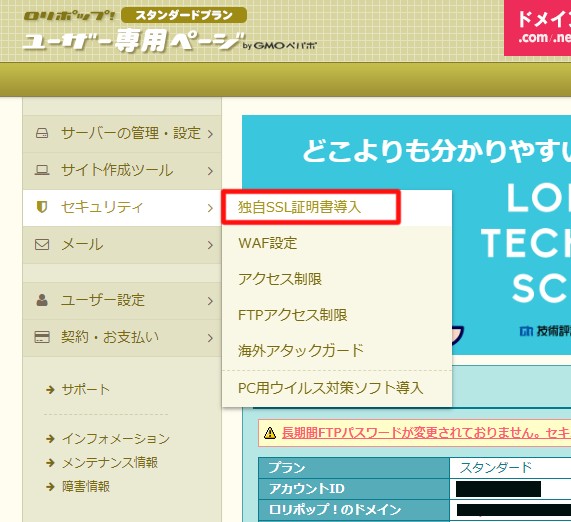
Task: Click the laptop icon beside サイト作成ツール
Action: [x=42, y=170]
